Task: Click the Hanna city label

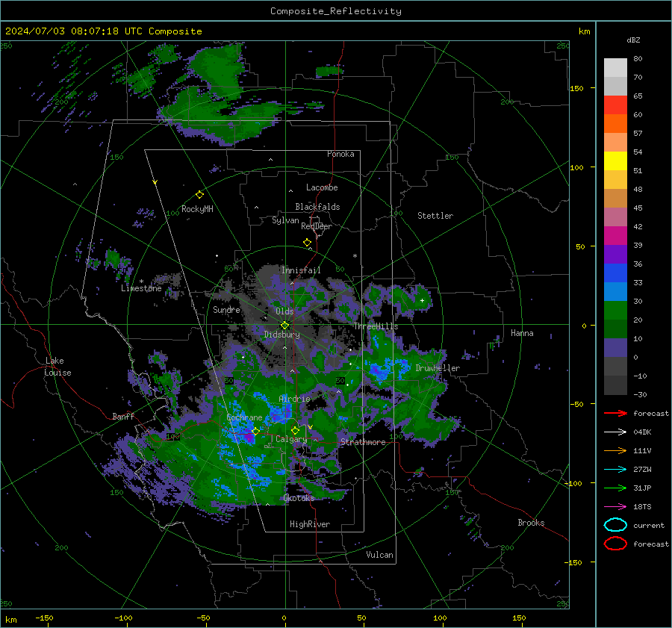Action: pyautogui.click(x=522, y=333)
